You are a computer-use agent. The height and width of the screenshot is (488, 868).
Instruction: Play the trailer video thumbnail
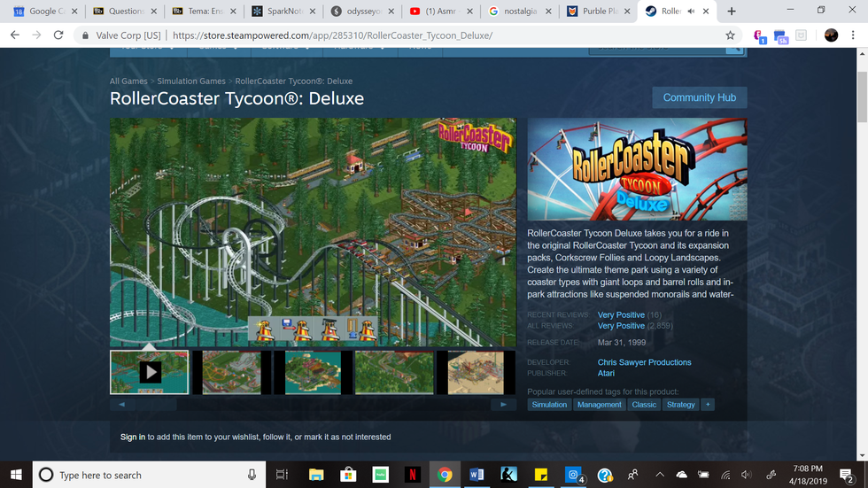coord(150,372)
